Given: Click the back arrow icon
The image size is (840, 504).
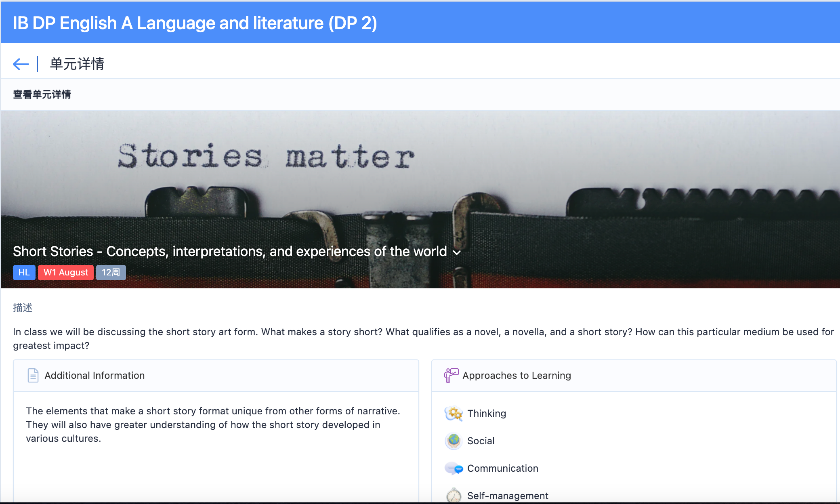Looking at the screenshot, I should pyautogui.click(x=21, y=64).
